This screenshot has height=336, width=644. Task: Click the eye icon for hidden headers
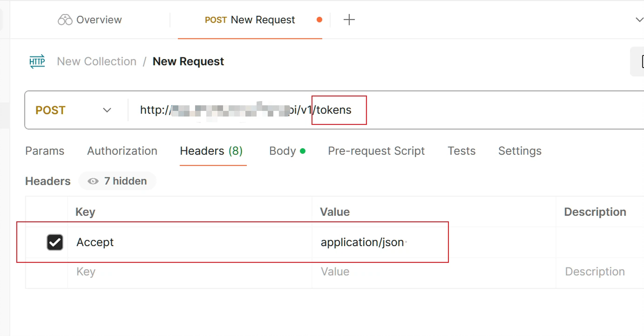pyautogui.click(x=93, y=181)
